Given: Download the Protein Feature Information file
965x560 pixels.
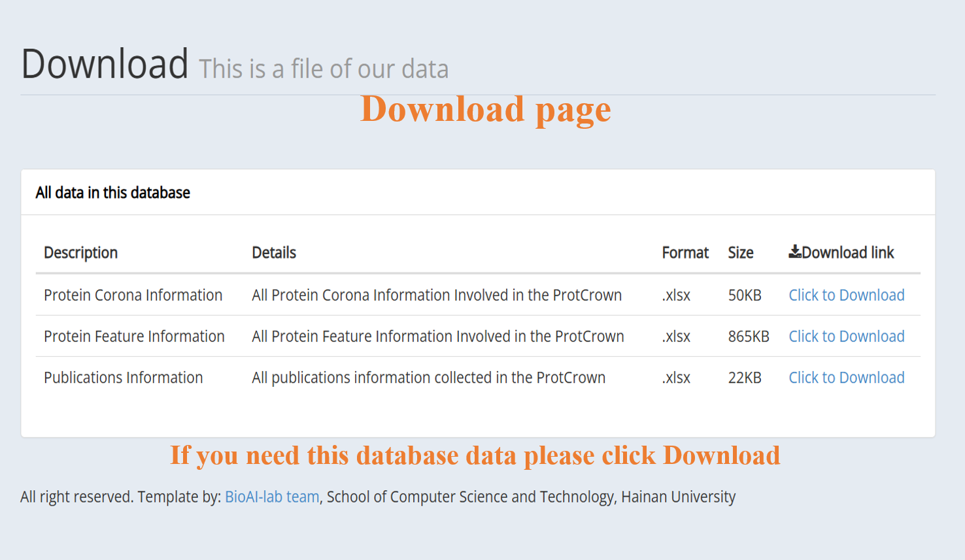Looking at the screenshot, I should (x=846, y=337).
